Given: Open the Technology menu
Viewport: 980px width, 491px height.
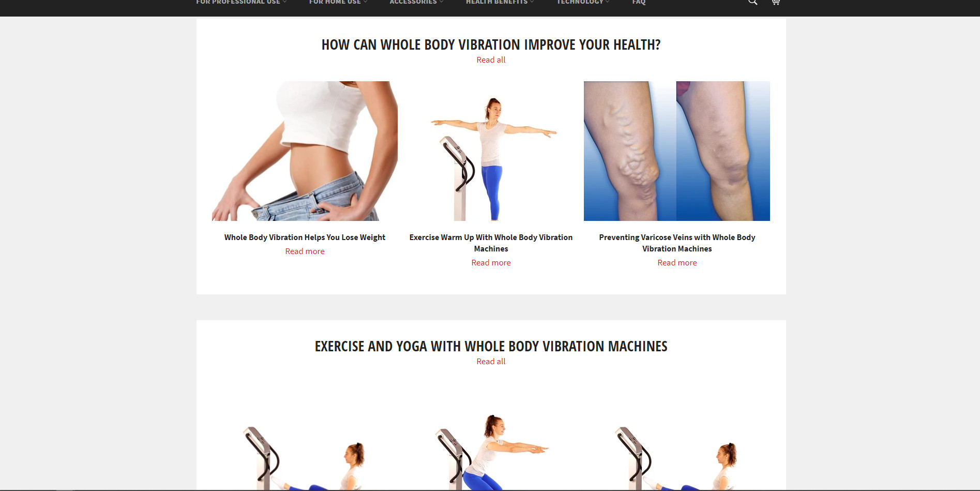Looking at the screenshot, I should tap(583, 3).
